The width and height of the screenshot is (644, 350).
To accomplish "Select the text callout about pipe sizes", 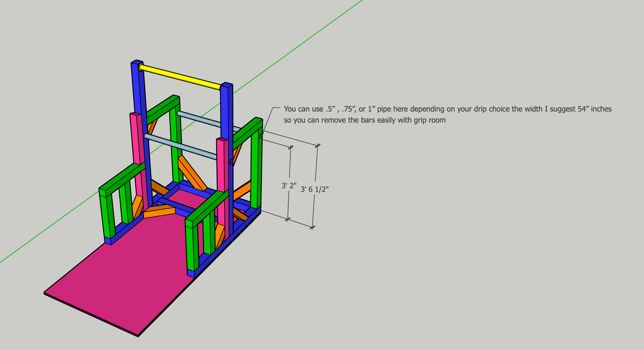I will click(x=433, y=115).
